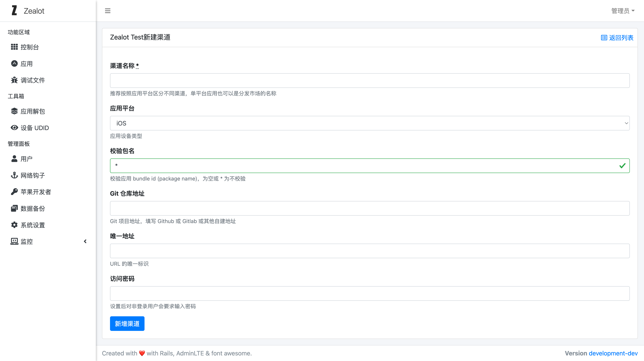Open the 管理员 user dropdown

coord(623,11)
